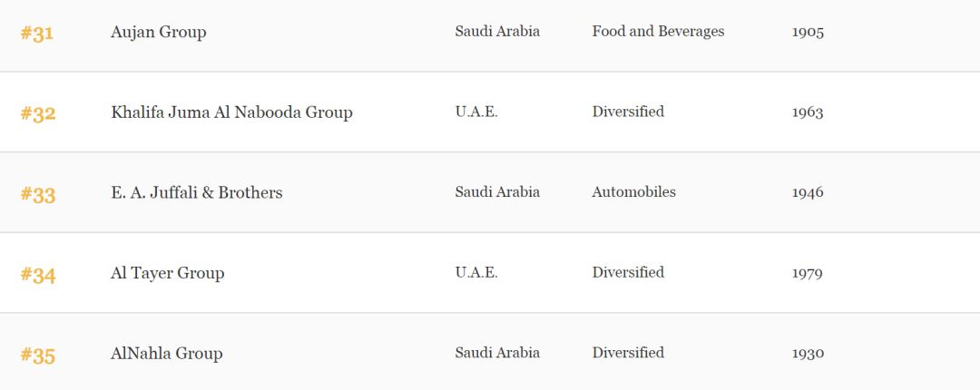Click the #34 rank number
The image size is (980, 390).
pos(37,275)
